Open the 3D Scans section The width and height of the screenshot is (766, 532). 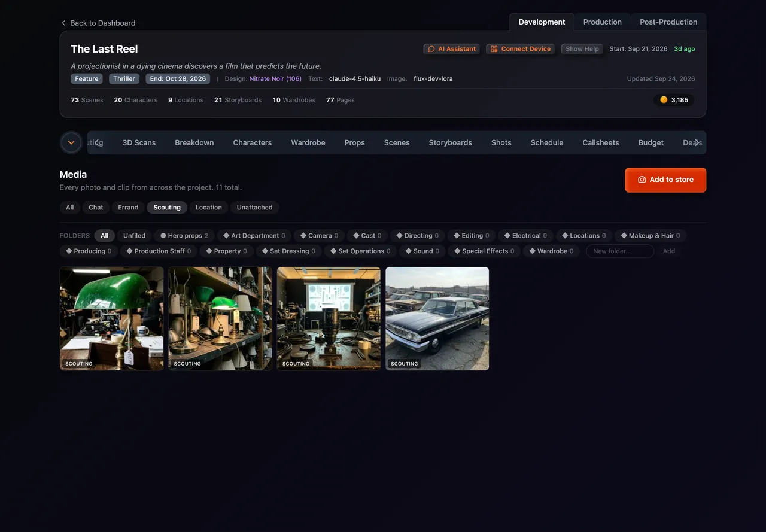pyautogui.click(x=139, y=142)
